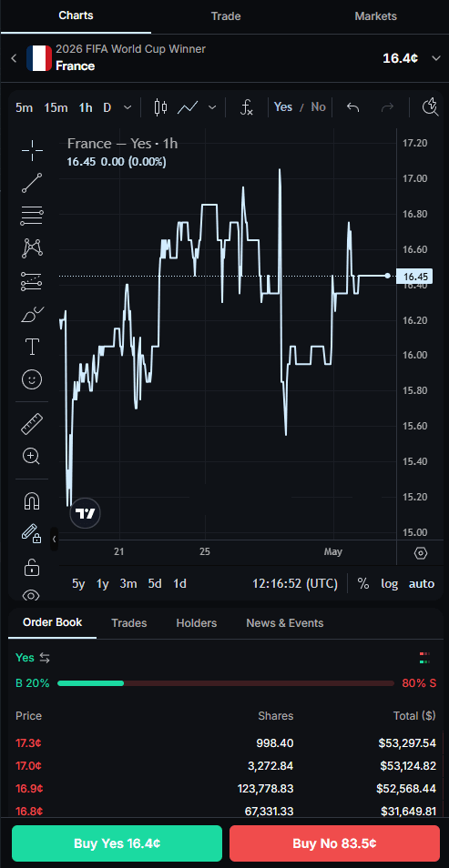Open timezone menu at 12:16:52 (UTC)
449x868 pixels.
pos(295,583)
